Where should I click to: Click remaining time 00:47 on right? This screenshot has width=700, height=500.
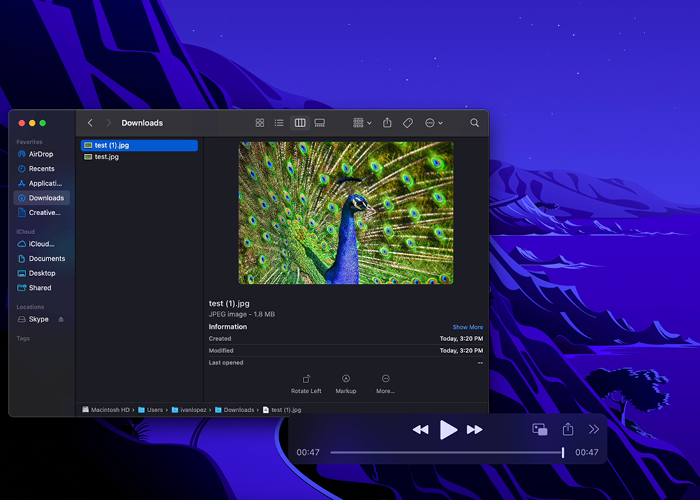pyautogui.click(x=587, y=452)
